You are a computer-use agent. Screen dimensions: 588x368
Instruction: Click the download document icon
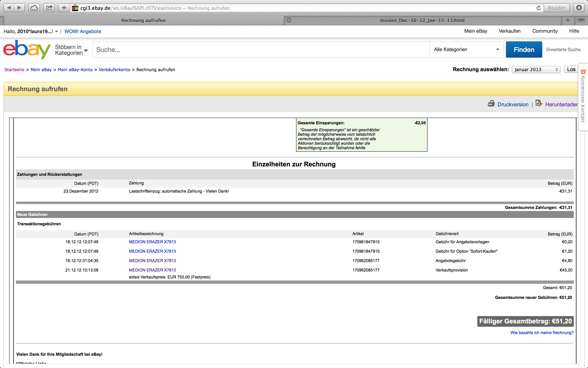pos(539,103)
